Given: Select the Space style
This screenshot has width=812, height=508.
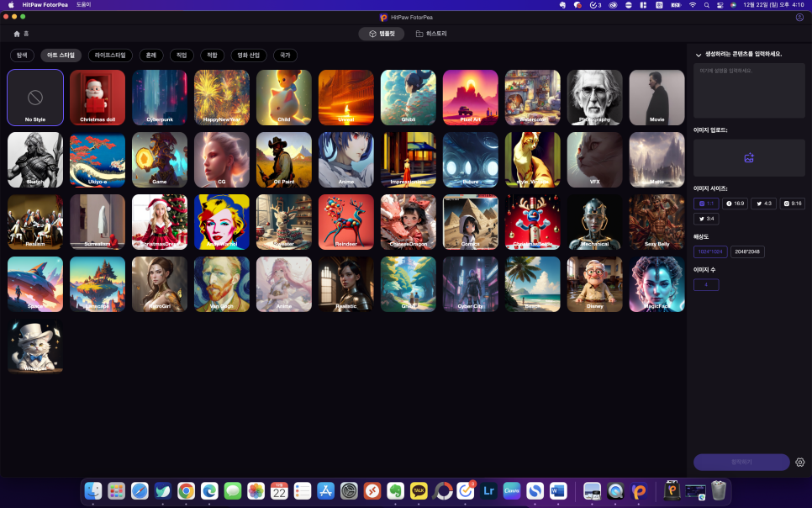Looking at the screenshot, I should (35, 284).
